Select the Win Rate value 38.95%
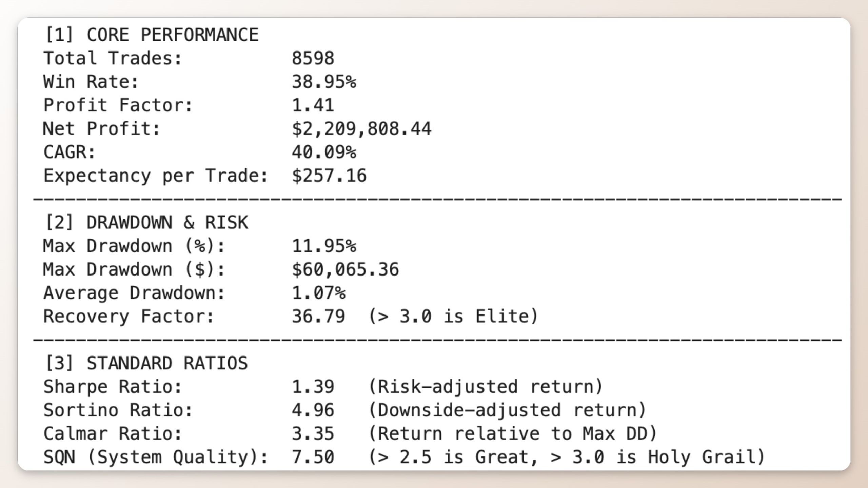 tap(324, 82)
